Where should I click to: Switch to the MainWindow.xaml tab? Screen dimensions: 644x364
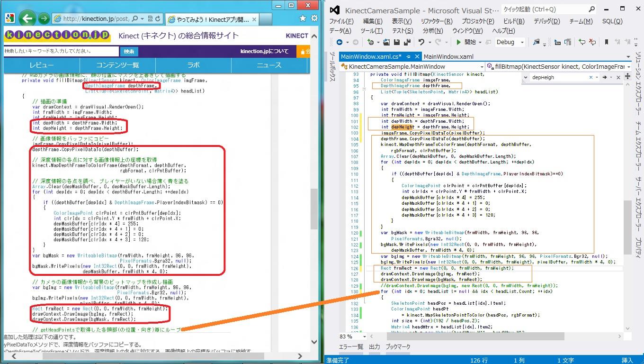(x=448, y=56)
